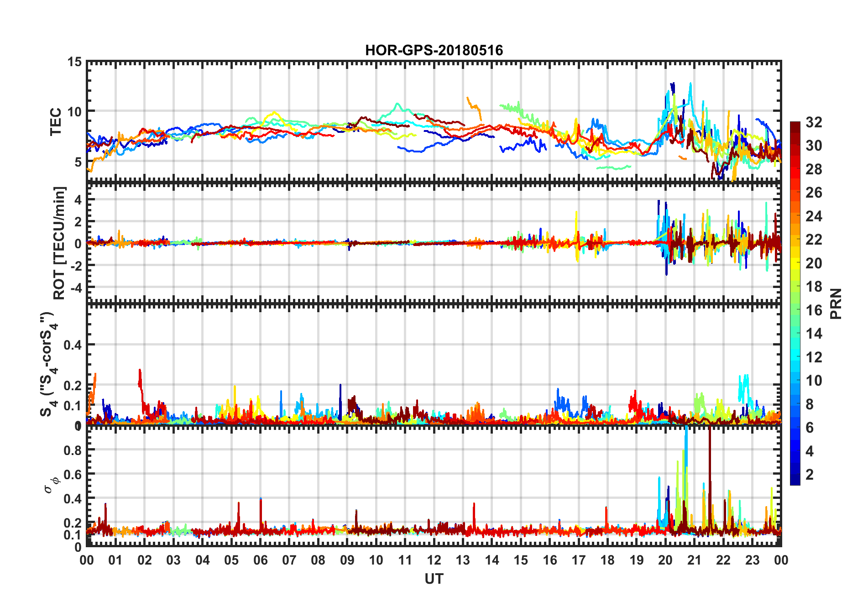868x607 pixels.
Task: Click the 13 hour tick on the UT axis
Action: tap(463, 560)
